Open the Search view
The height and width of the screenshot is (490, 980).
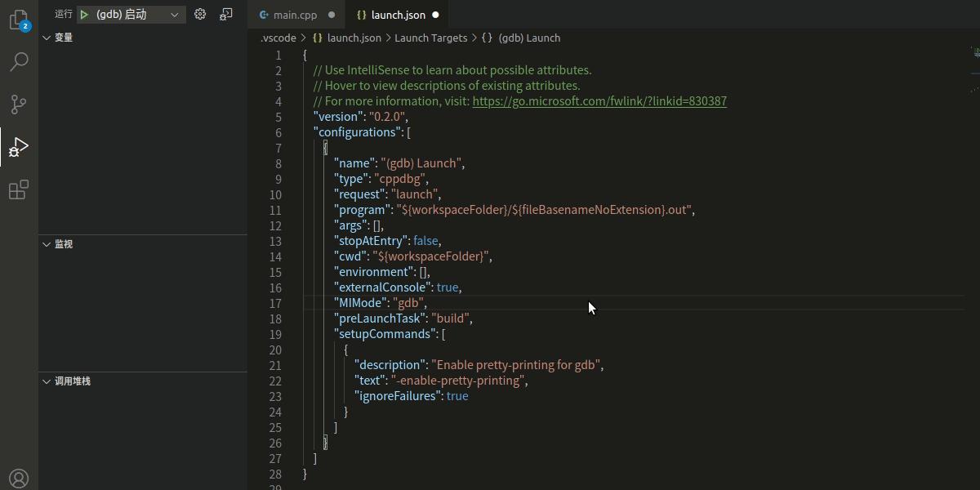click(x=18, y=61)
